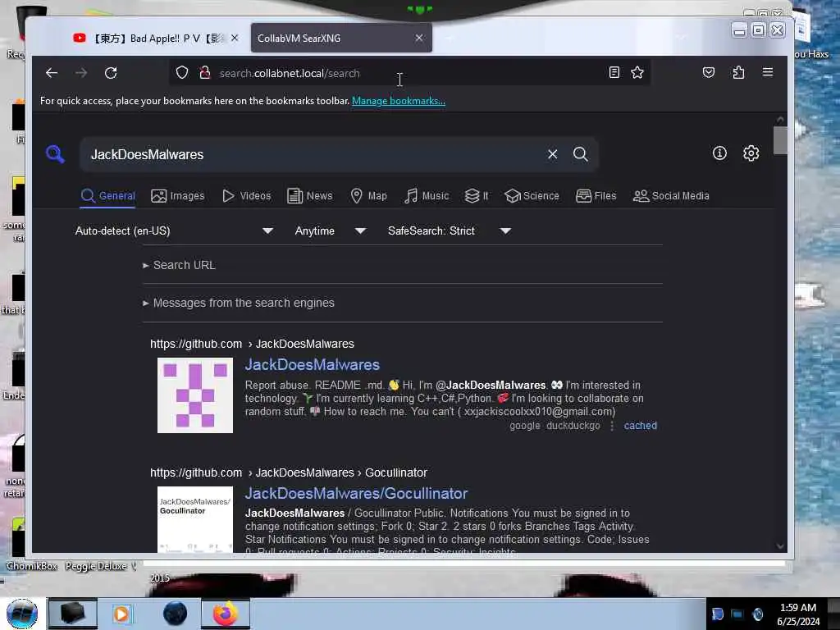The image size is (840, 630).
Task: Click the SearXNG magnifier logo
Action: (x=55, y=154)
